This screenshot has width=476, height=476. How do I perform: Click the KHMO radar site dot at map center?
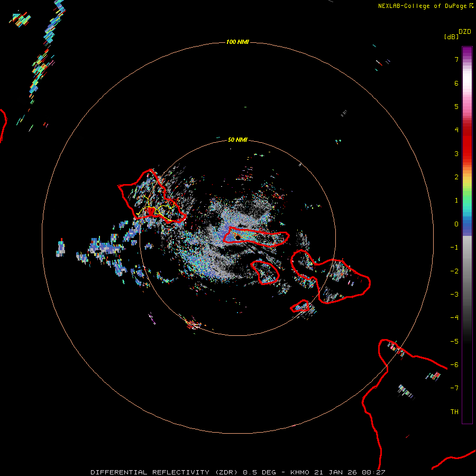point(237,237)
